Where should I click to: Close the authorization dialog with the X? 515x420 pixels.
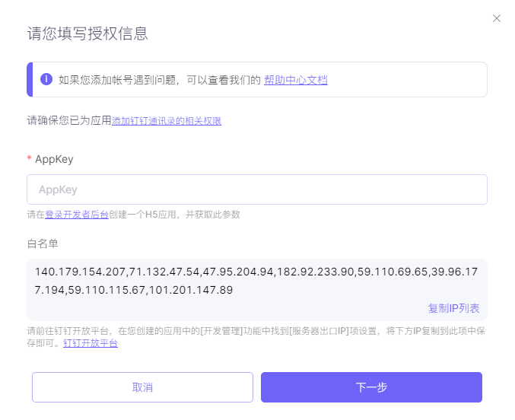(x=496, y=18)
